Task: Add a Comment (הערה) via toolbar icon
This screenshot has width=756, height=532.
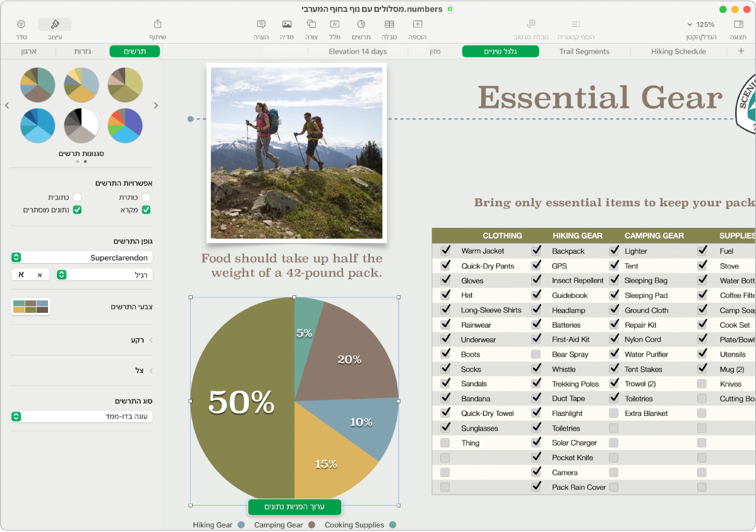Action: (x=261, y=24)
